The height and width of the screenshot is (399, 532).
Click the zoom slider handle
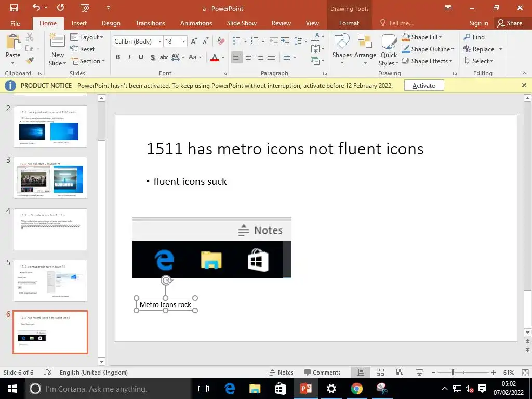click(x=453, y=373)
